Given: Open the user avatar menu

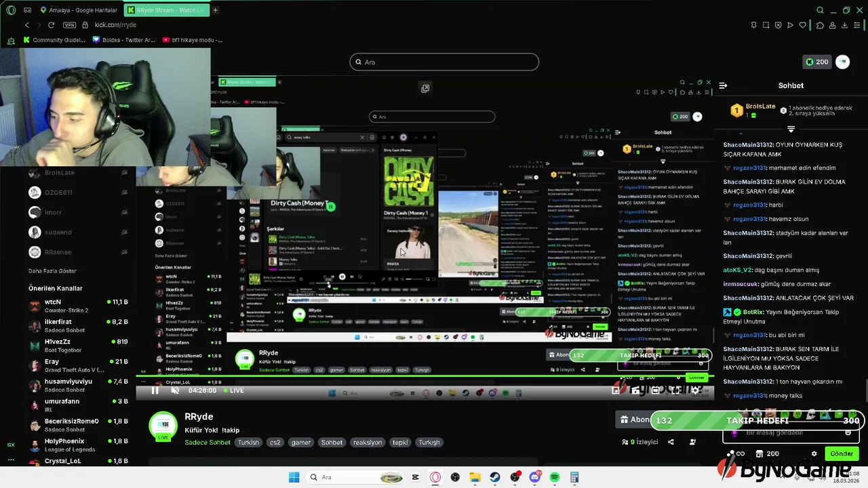Looking at the screenshot, I should click(843, 62).
